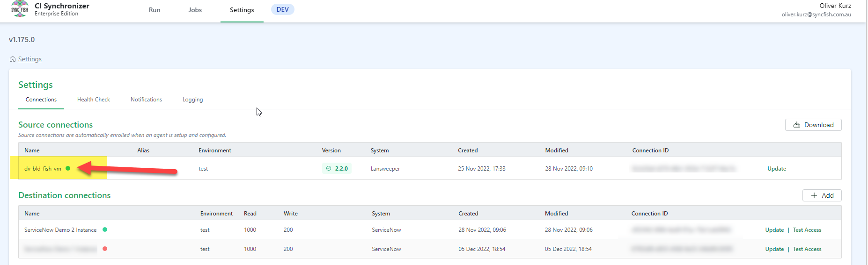Switch to the Notifications tab
The width and height of the screenshot is (868, 265).
click(x=146, y=100)
